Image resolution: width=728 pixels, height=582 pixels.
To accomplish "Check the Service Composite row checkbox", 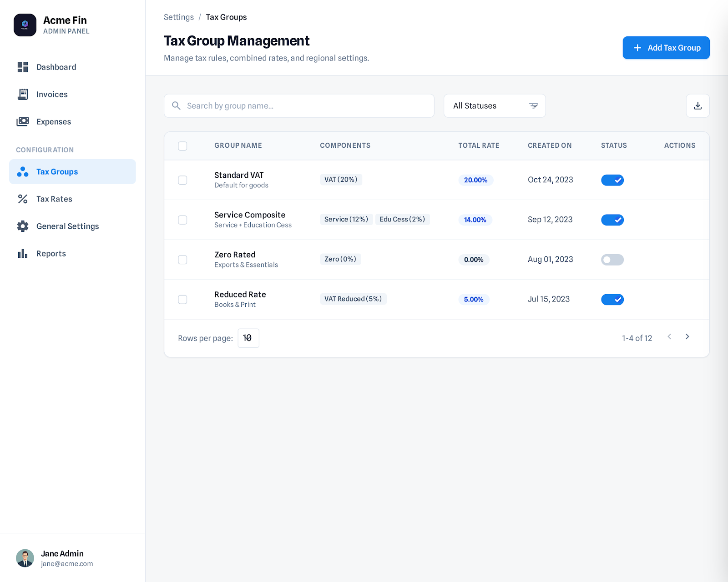I will 182,220.
